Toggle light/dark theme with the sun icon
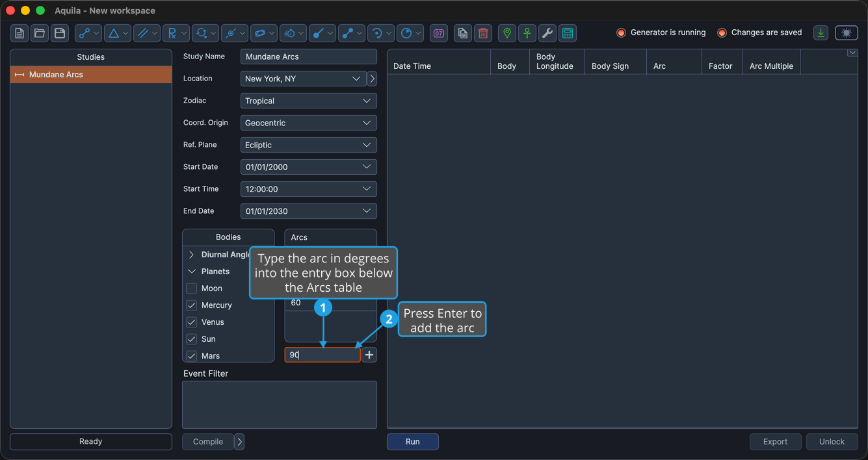This screenshot has width=868, height=460. point(847,33)
